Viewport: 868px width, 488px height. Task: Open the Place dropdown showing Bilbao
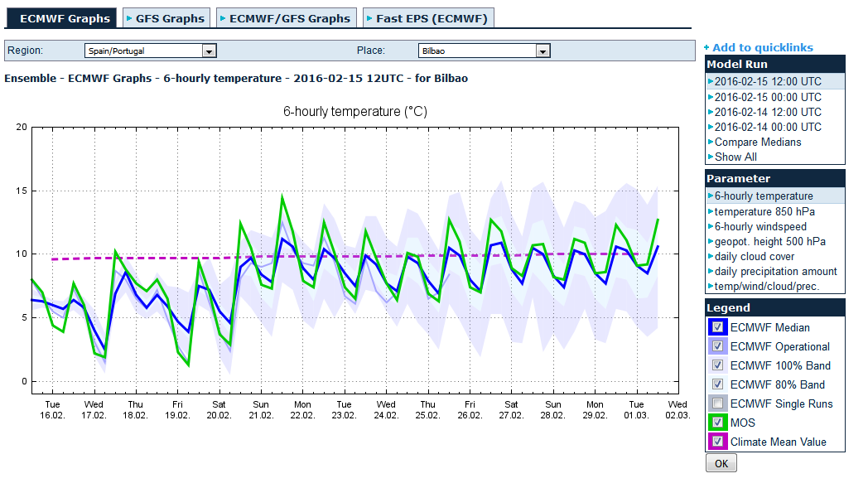[x=484, y=51]
